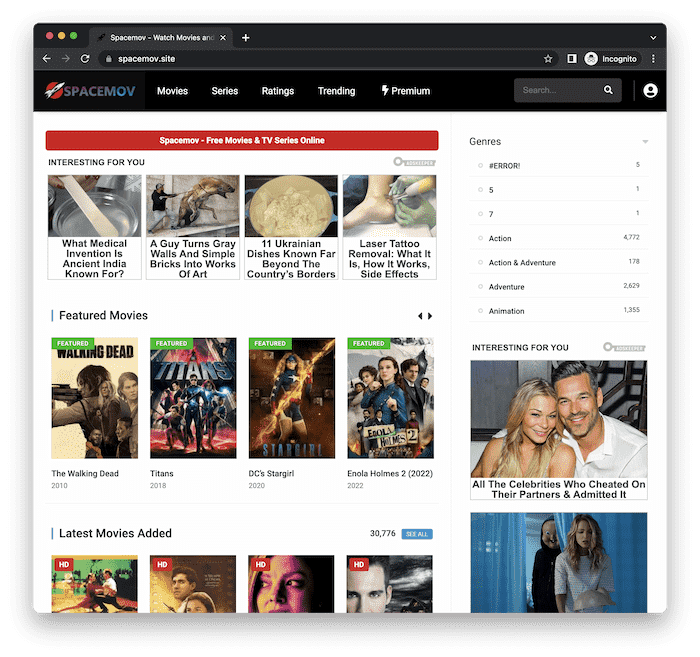
Task: Click the 30,776 movie count
Action: coord(383,533)
